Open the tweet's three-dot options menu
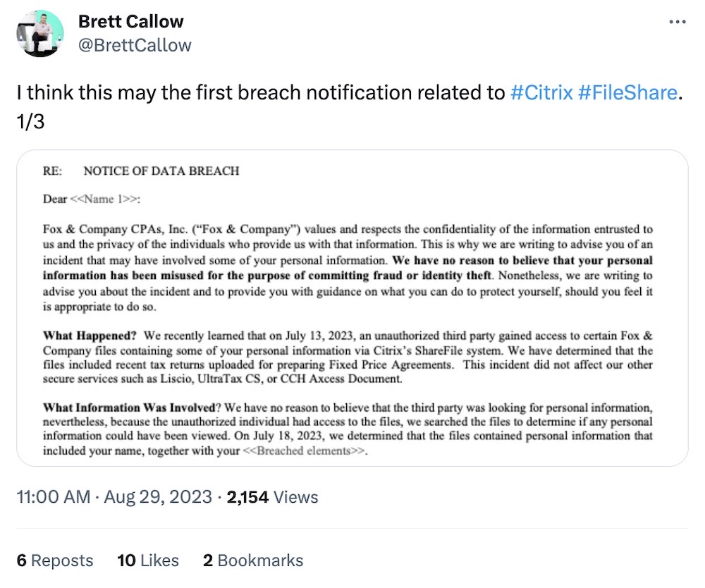 pyautogui.click(x=677, y=21)
